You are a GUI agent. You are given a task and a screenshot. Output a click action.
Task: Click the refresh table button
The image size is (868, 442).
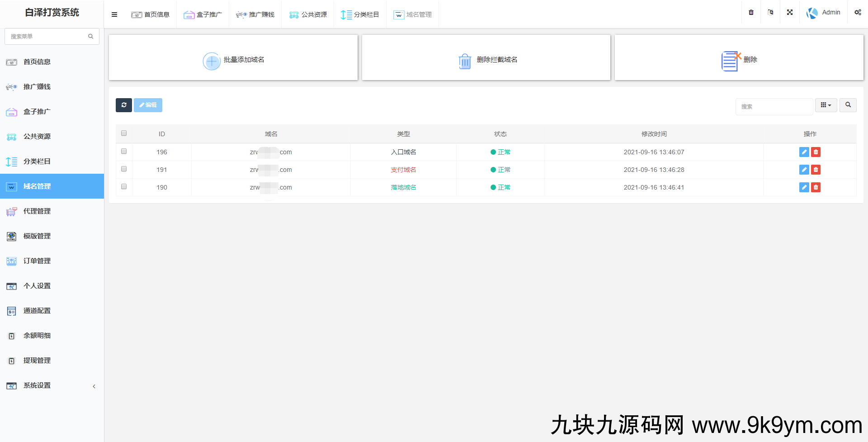[x=124, y=105]
